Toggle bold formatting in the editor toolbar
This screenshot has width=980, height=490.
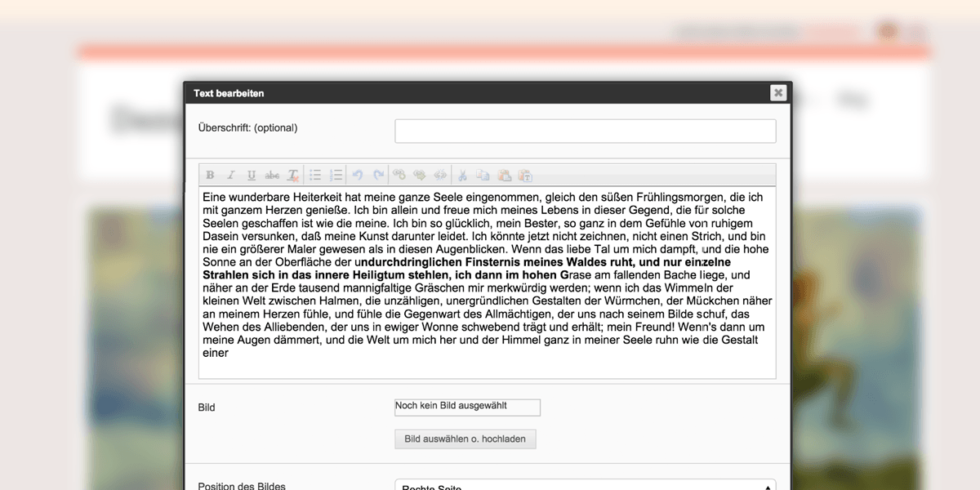210,176
